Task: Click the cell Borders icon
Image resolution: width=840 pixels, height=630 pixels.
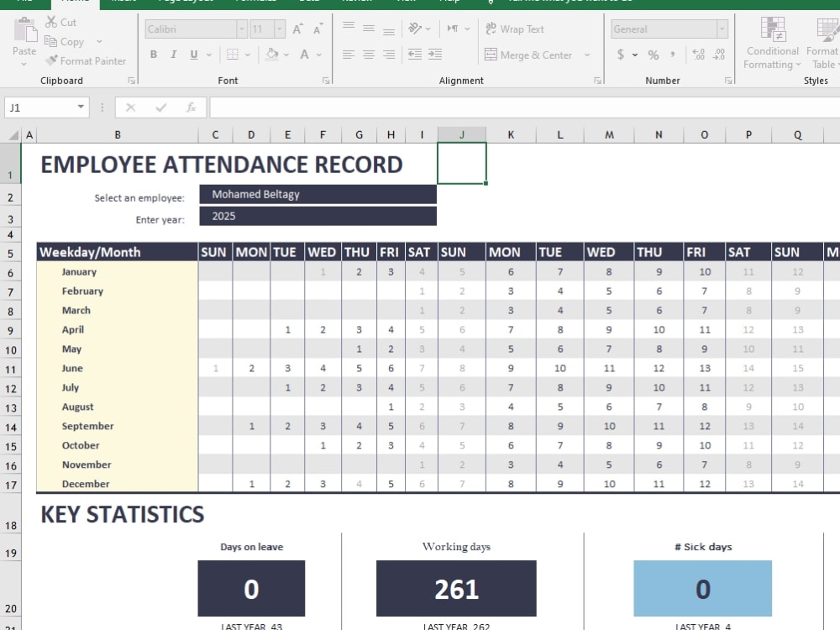Action: 232,54
